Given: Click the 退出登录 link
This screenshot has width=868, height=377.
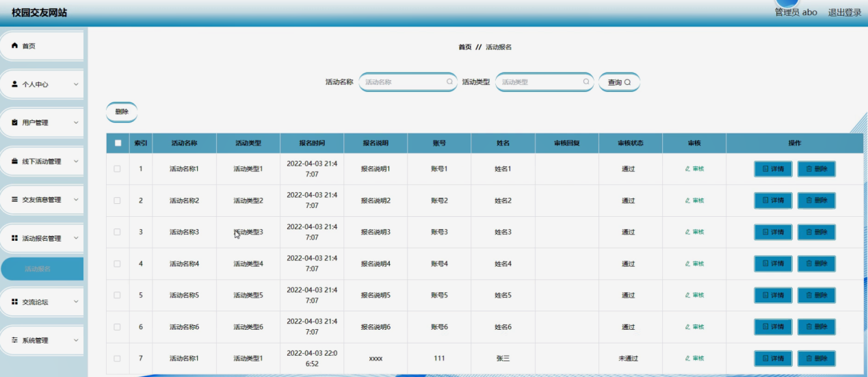Looking at the screenshot, I should pos(845,12).
